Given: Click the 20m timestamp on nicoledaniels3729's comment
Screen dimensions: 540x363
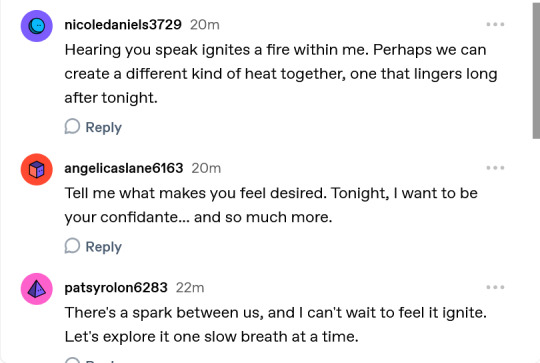Looking at the screenshot, I should pyautogui.click(x=205, y=25).
